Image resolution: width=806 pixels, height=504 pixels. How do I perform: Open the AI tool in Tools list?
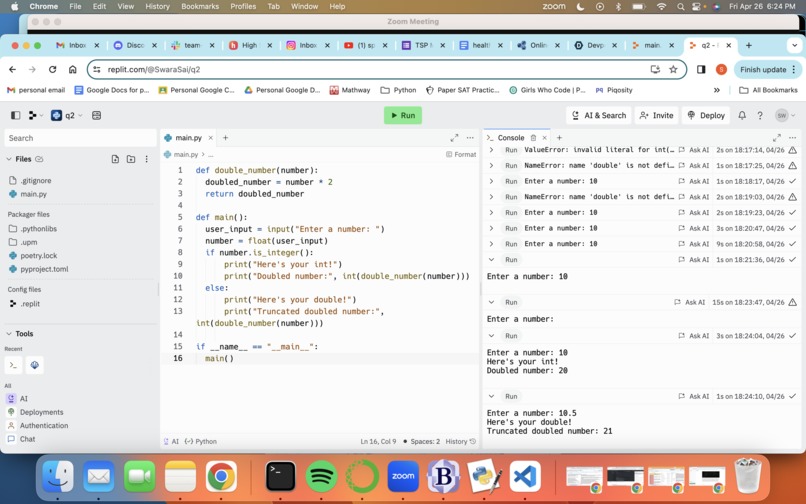24,399
